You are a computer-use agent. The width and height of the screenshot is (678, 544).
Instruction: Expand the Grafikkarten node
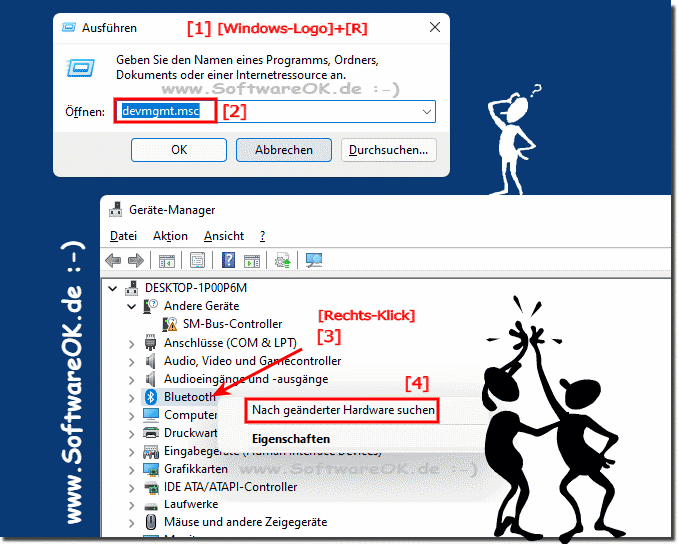(131, 470)
